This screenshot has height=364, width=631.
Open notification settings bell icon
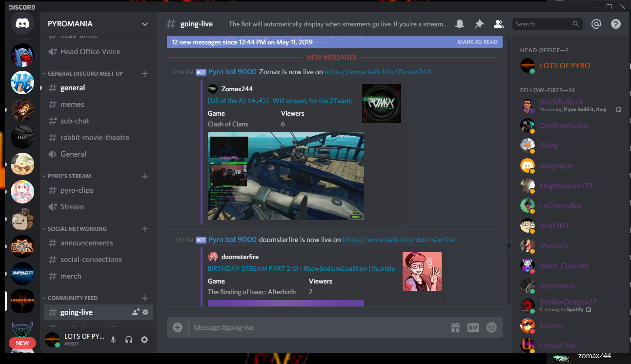[x=460, y=24]
